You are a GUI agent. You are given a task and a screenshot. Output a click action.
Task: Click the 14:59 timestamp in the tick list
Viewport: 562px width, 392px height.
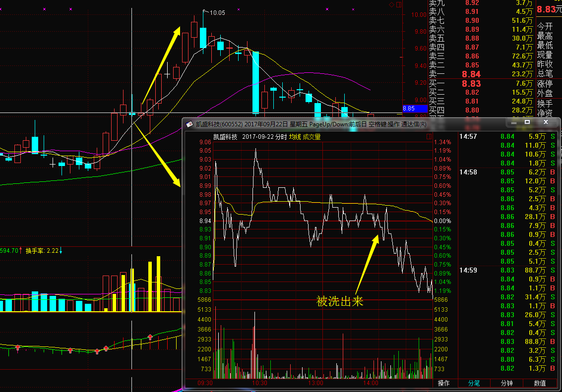[468, 270]
